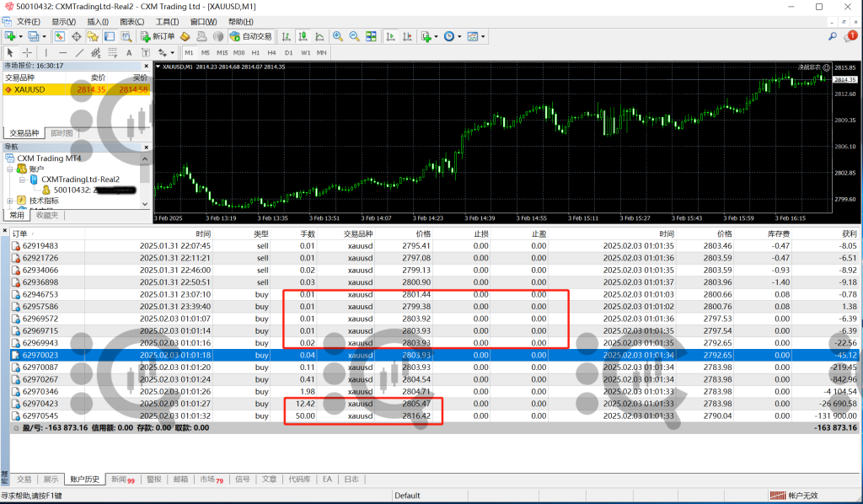Toggle the AutoTrading (自动交易) button
The height and width of the screenshot is (504, 863).
pyautogui.click(x=251, y=36)
